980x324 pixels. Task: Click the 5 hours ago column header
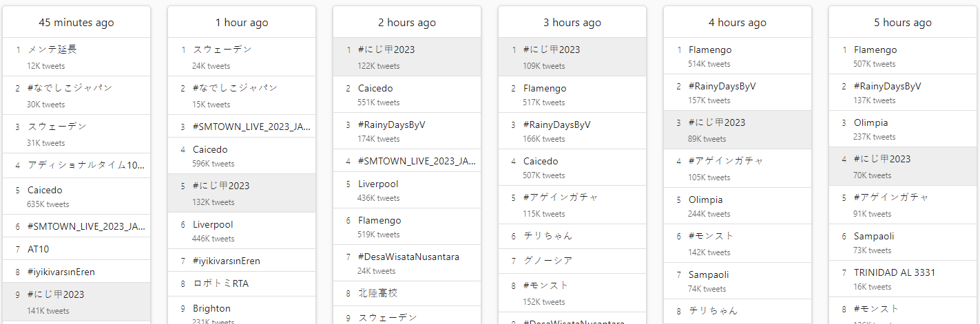tap(902, 23)
